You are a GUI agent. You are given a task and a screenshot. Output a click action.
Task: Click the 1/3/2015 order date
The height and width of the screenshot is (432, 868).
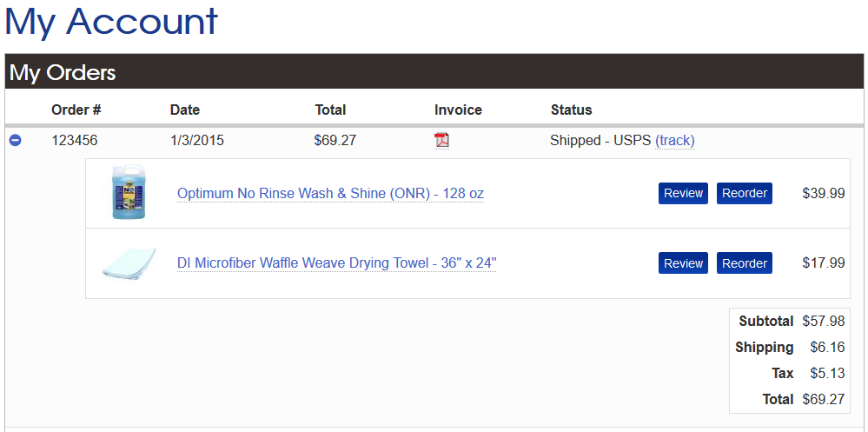pos(197,140)
